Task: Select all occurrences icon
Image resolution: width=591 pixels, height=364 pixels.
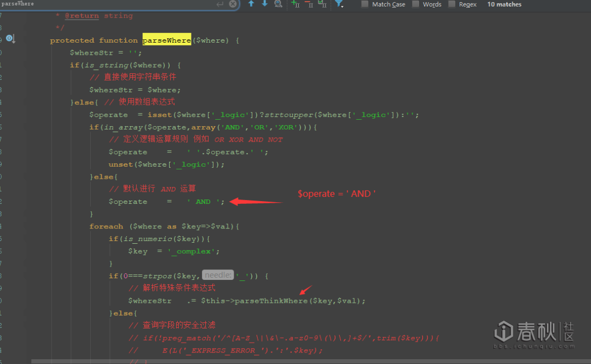Action: 322,4
